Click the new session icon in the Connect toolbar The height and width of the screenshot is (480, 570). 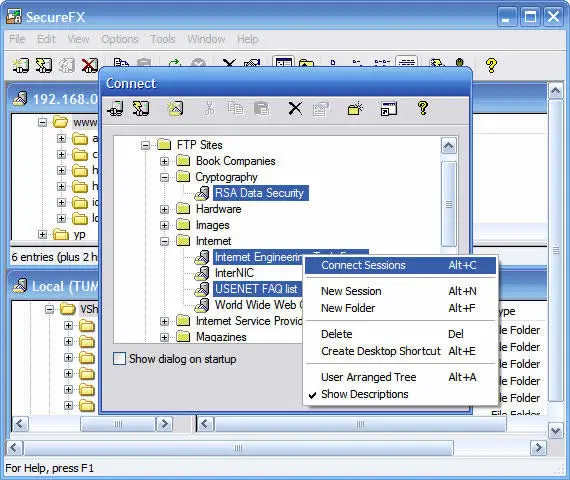tap(175, 108)
